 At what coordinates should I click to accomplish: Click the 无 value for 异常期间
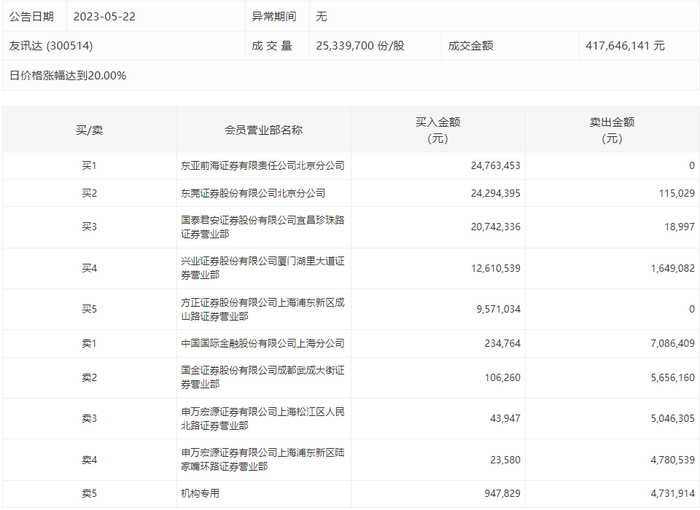(x=321, y=17)
